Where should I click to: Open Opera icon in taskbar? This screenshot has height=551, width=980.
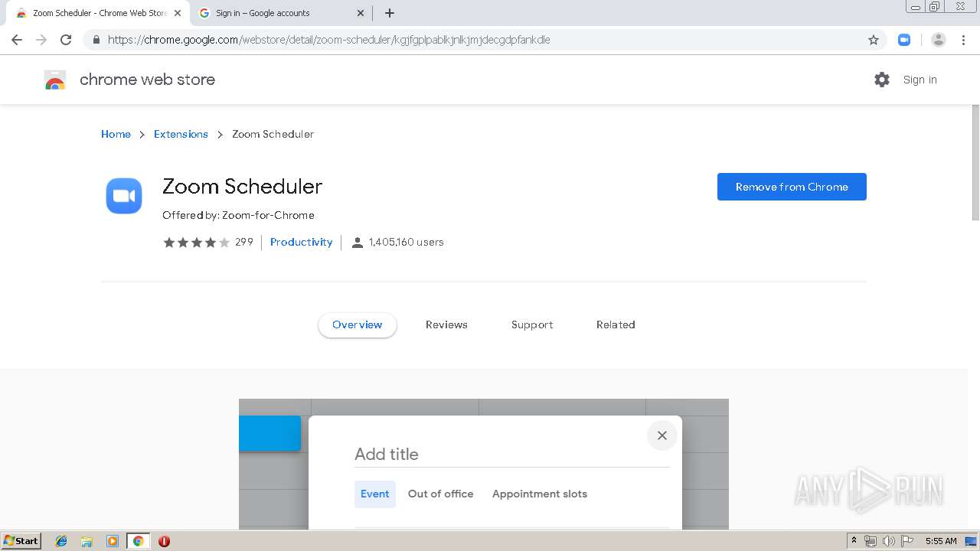(164, 541)
